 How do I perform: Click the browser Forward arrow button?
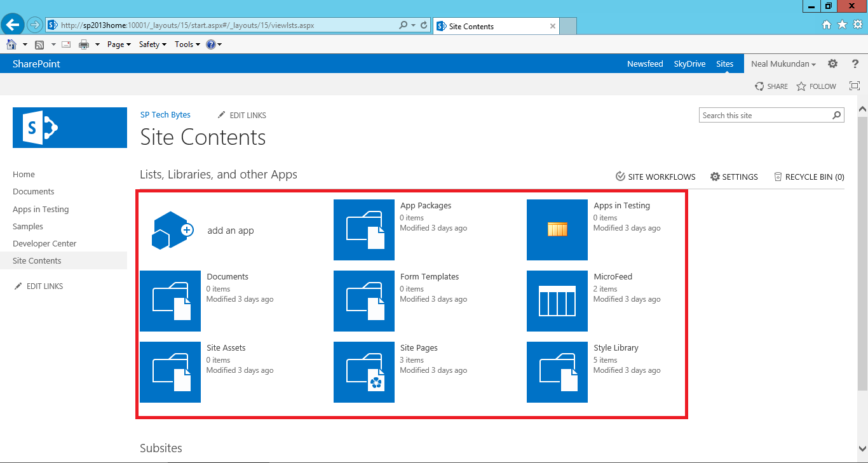click(x=34, y=25)
